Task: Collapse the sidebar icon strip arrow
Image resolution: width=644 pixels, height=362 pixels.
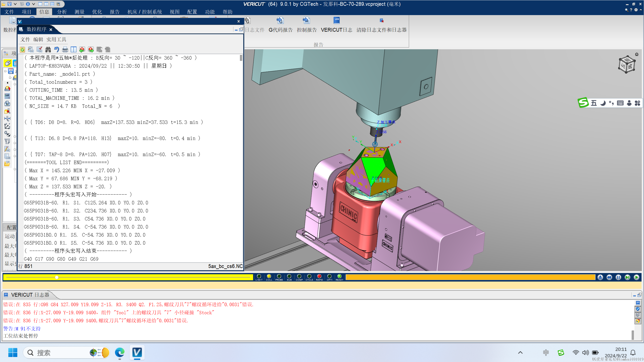Action: click(x=7, y=82)
